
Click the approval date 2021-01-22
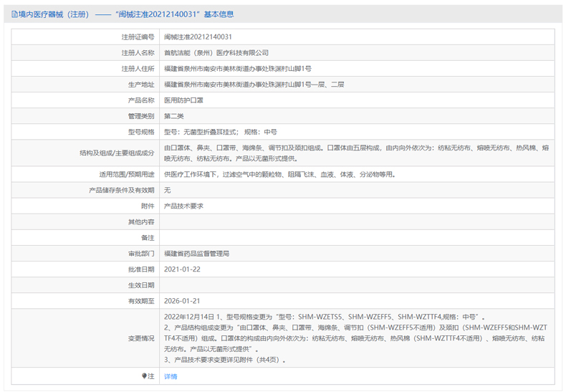(x=182, y=269)
